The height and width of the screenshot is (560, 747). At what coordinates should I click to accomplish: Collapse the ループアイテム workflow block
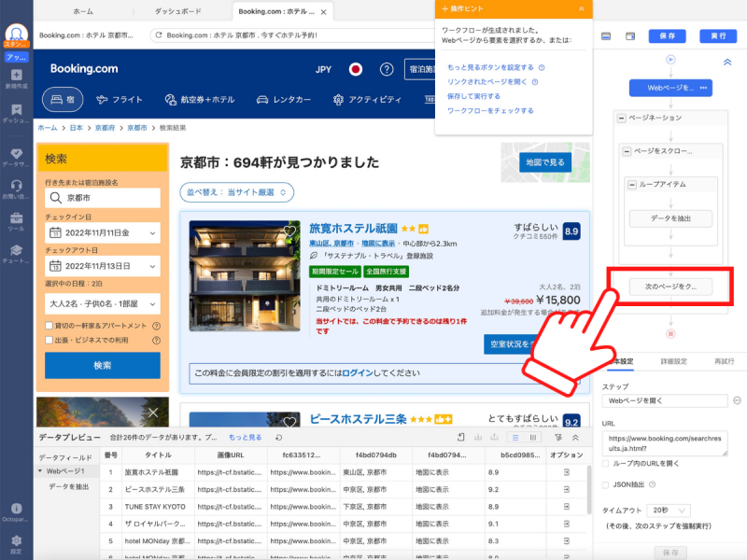pyautogui.click(x=632, y=184)
